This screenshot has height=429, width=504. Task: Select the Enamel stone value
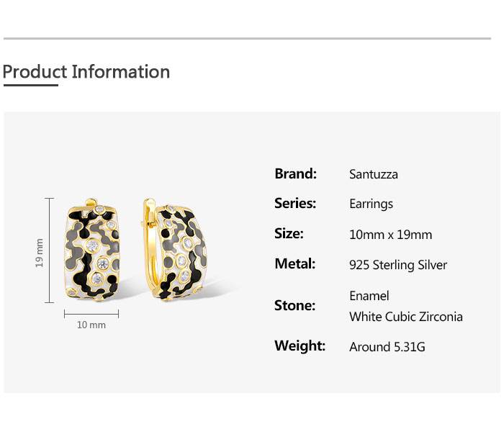(369, 296)
